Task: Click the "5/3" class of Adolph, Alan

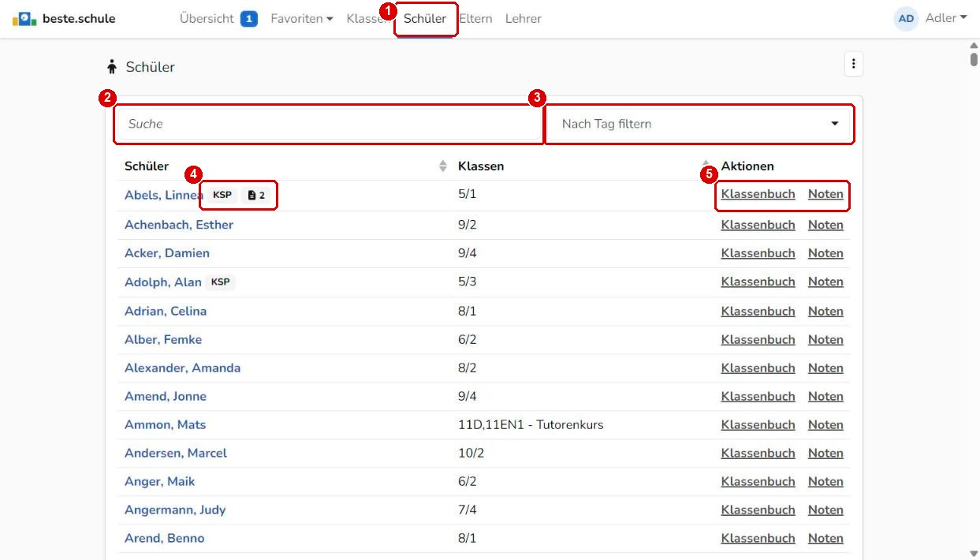Action: click(468, 282)
